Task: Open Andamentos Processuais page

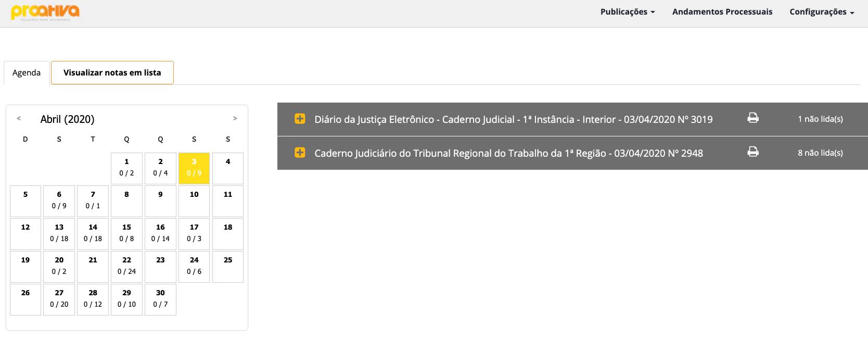Action: 722,11
